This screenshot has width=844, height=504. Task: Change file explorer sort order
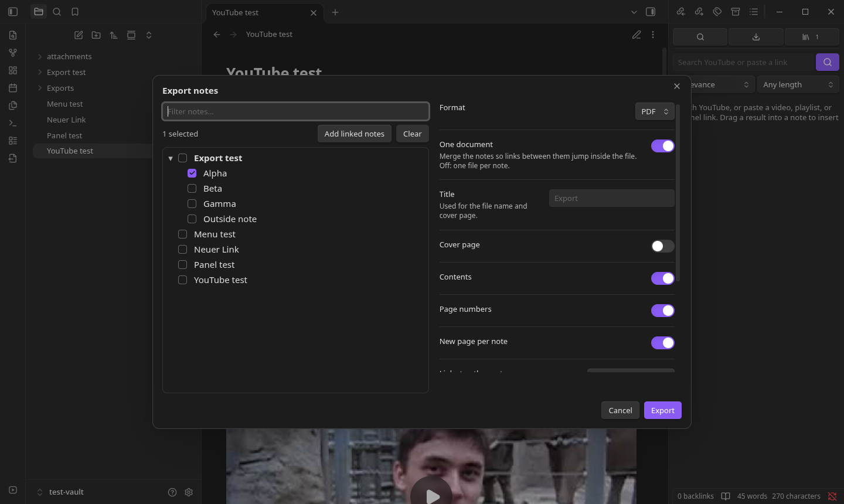click(114, 35)
